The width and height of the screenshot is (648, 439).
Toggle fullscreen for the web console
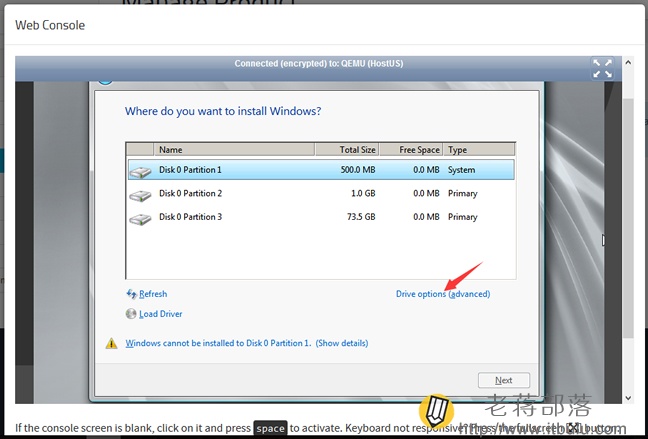(x=602, y=68)
